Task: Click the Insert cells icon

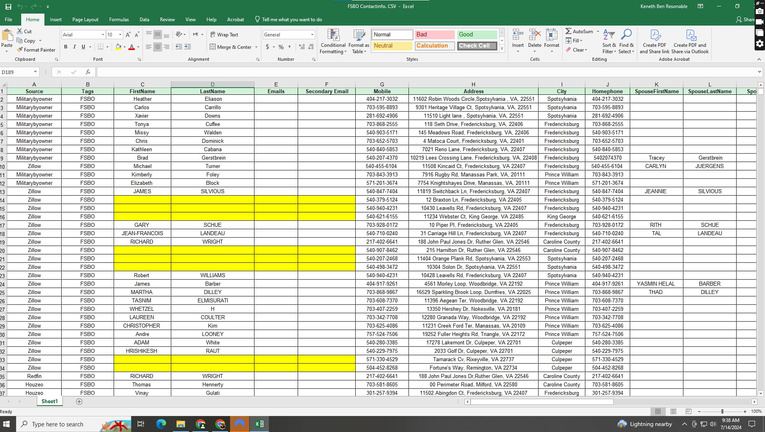Action: click(518, 35)
